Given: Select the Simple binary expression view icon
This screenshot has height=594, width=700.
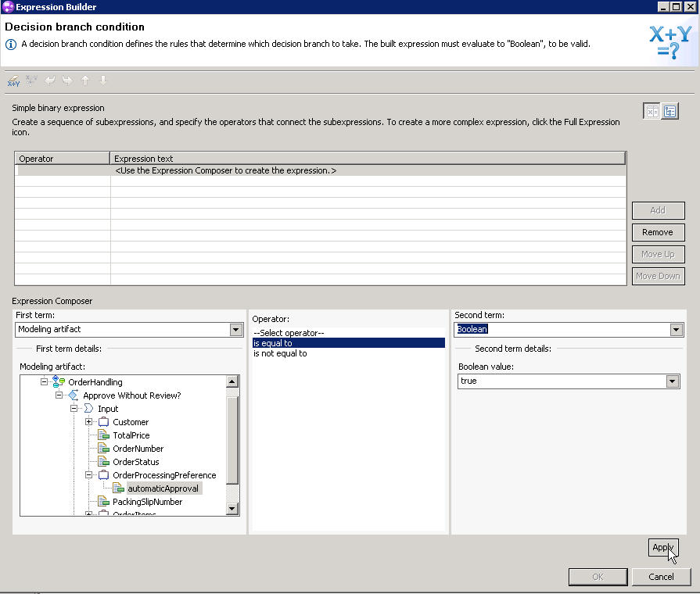Looking at the screenshot, I should (x=651, y=112).
